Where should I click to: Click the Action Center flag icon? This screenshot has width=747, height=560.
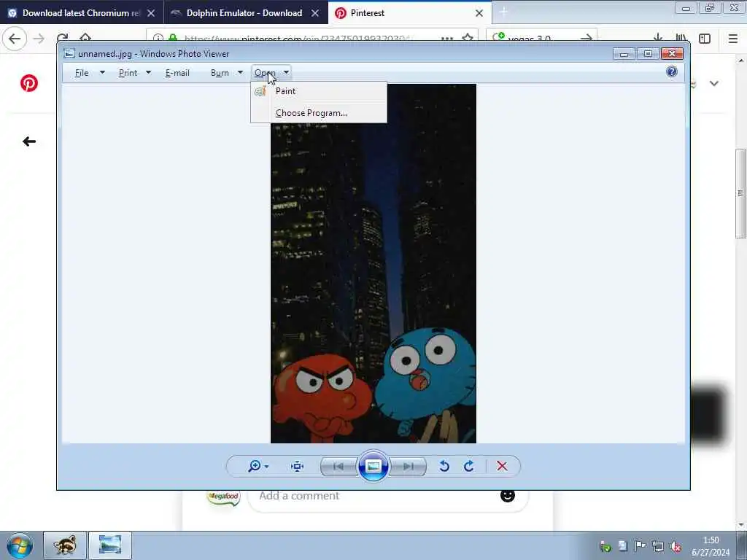[x=640, y=546]
